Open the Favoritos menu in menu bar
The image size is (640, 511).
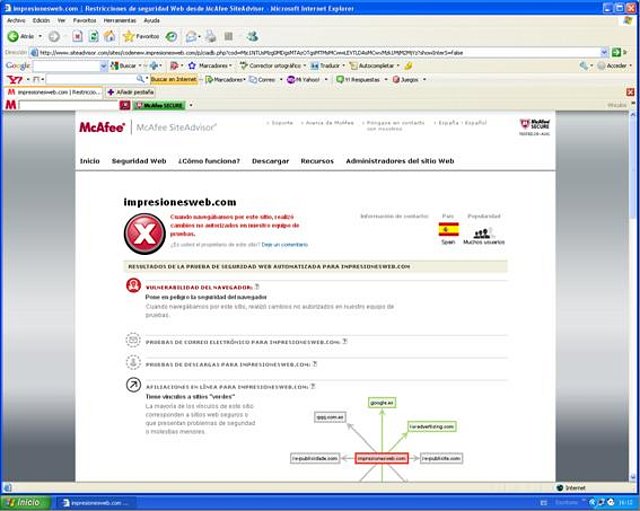pyautogui.click(x=84, y=20)
